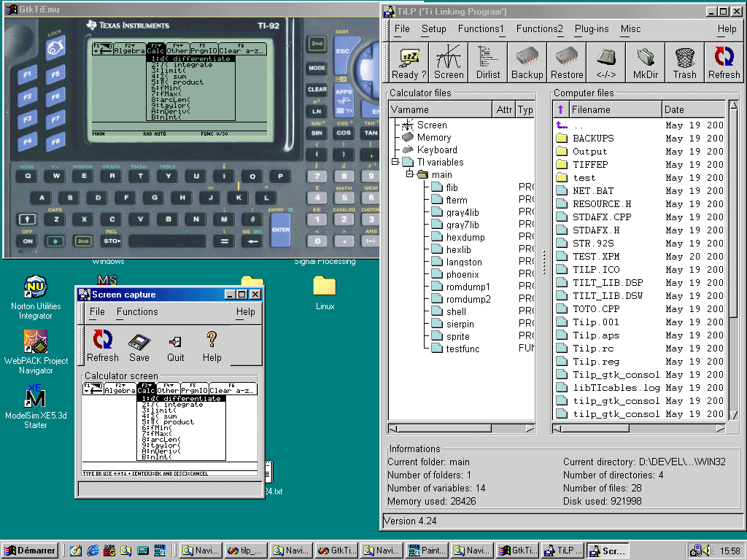
Task: Click the Screen capture toolbar icon in TiLP
Action: tap(449, 63)
